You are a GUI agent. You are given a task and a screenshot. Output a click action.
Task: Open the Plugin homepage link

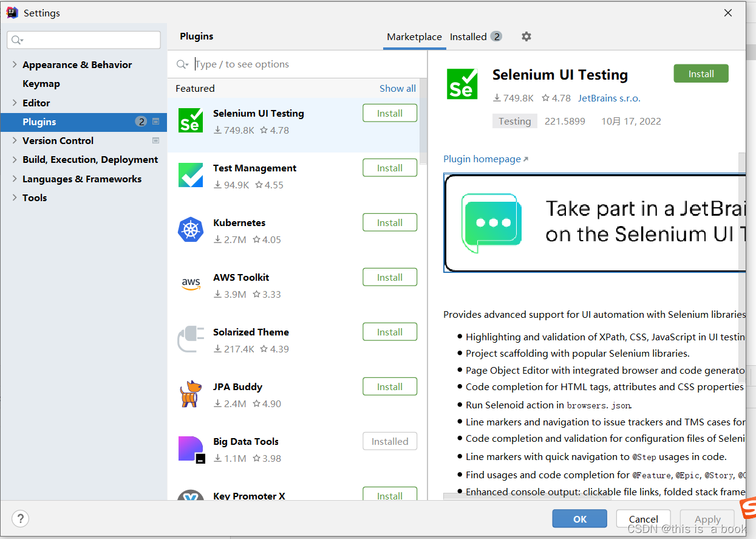click(x=486, y=159)
